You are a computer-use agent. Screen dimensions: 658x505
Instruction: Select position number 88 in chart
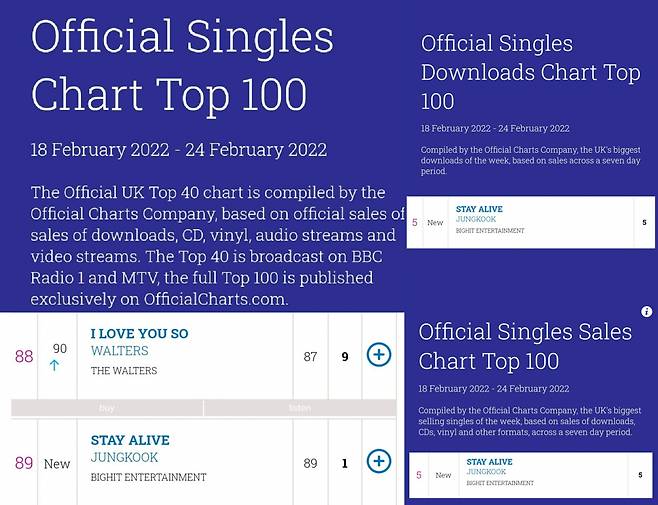coord(24,356)
